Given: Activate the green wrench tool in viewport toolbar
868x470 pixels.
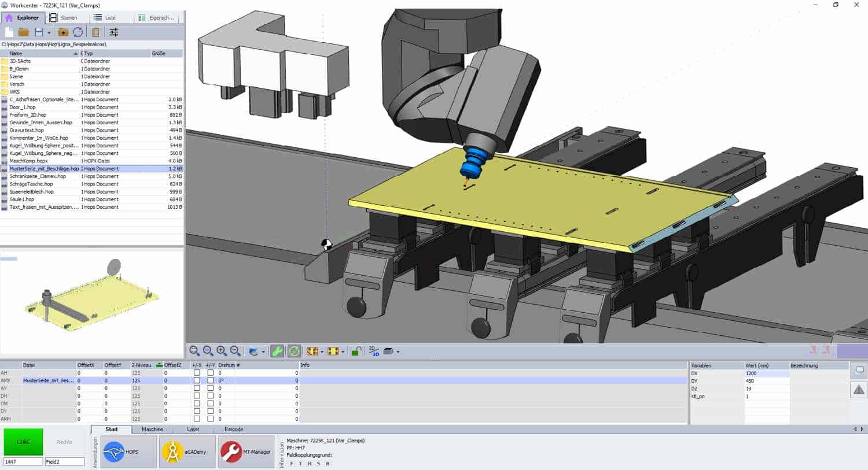Looking at the screenshot, I should point(277,351).
